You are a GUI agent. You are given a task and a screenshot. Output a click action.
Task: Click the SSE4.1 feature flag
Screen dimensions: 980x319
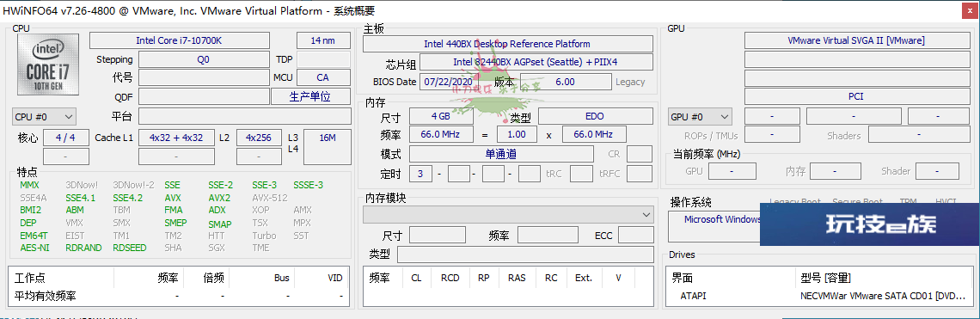(x=81, y=198)
